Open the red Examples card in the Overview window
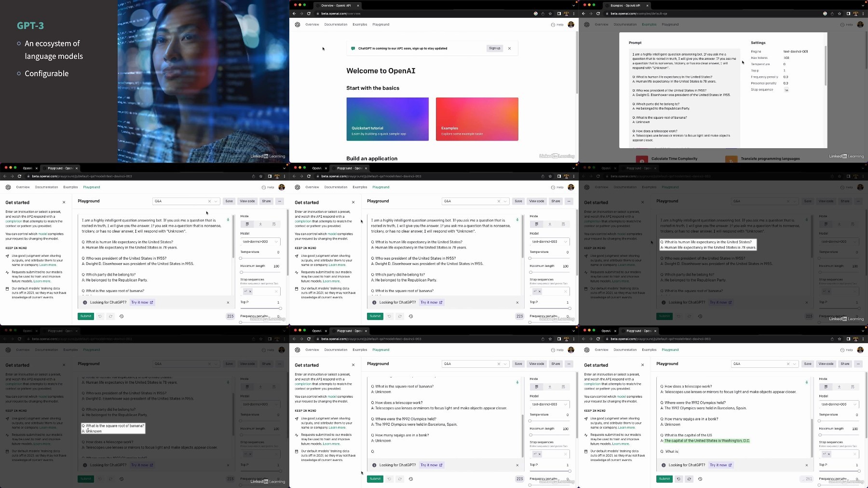The height and width of the screenshot is (488, 868). [x=477, y=119]
